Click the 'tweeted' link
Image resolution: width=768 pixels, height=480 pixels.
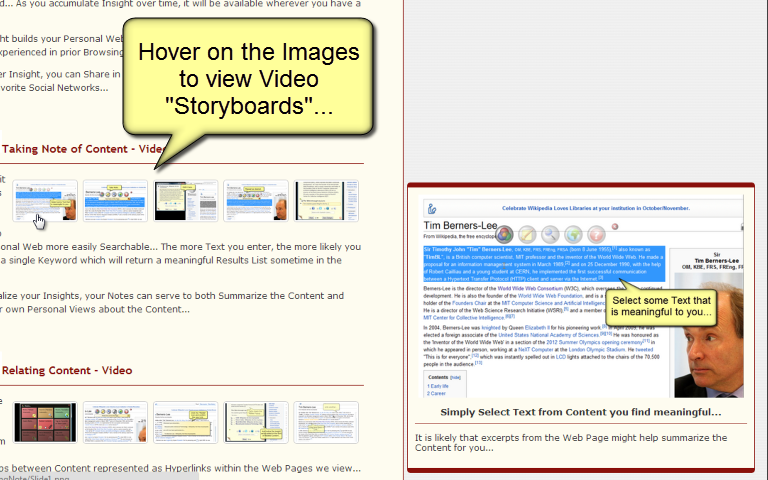pos(644,350)
